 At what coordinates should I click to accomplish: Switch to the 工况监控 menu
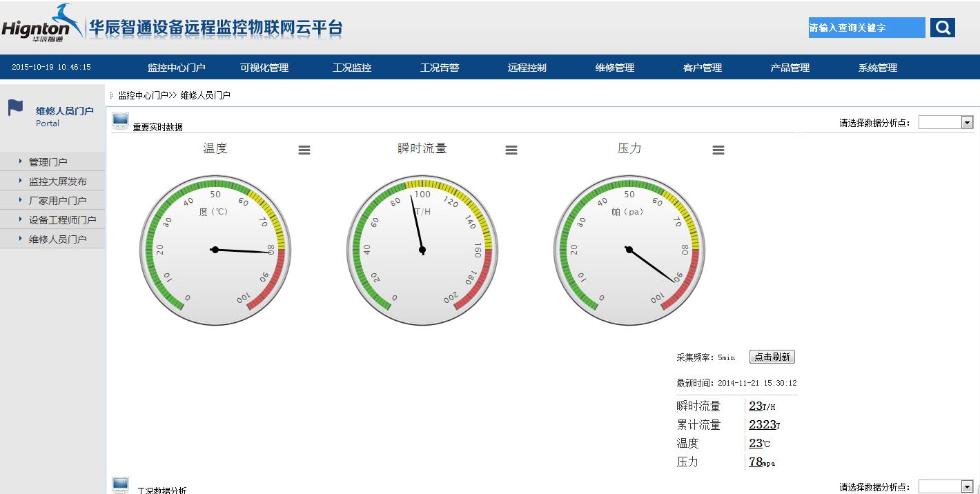pos(352,68)
